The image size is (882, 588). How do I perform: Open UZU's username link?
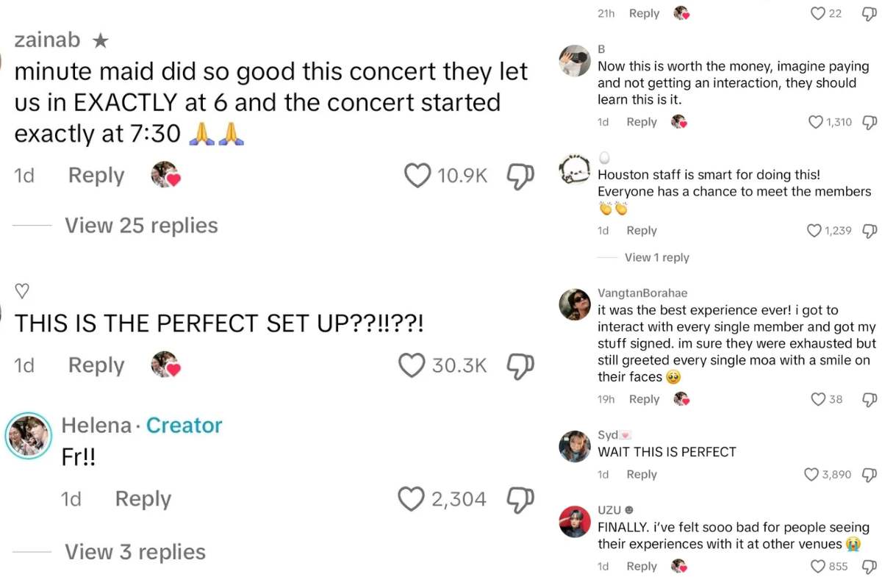609,509
